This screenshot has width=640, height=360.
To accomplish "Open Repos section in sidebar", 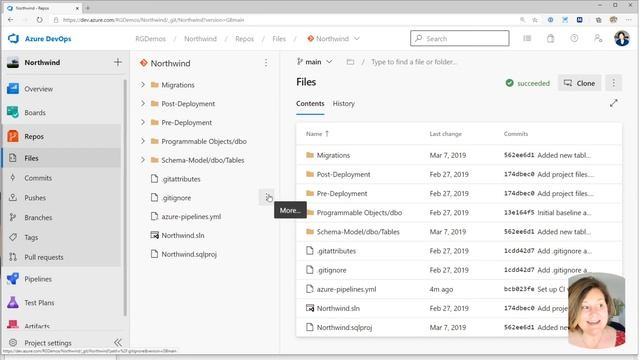I will pos(34,136).
